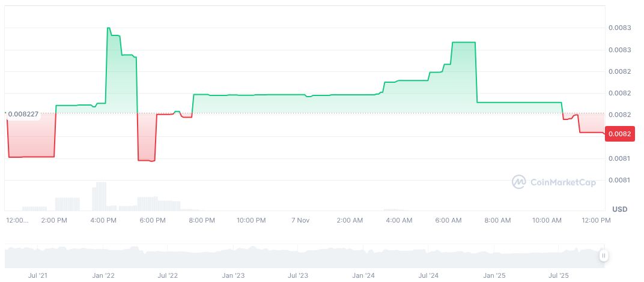644x282 pixels.
Task: Click the range slider handle on the navigator
Action: (603, 256)
